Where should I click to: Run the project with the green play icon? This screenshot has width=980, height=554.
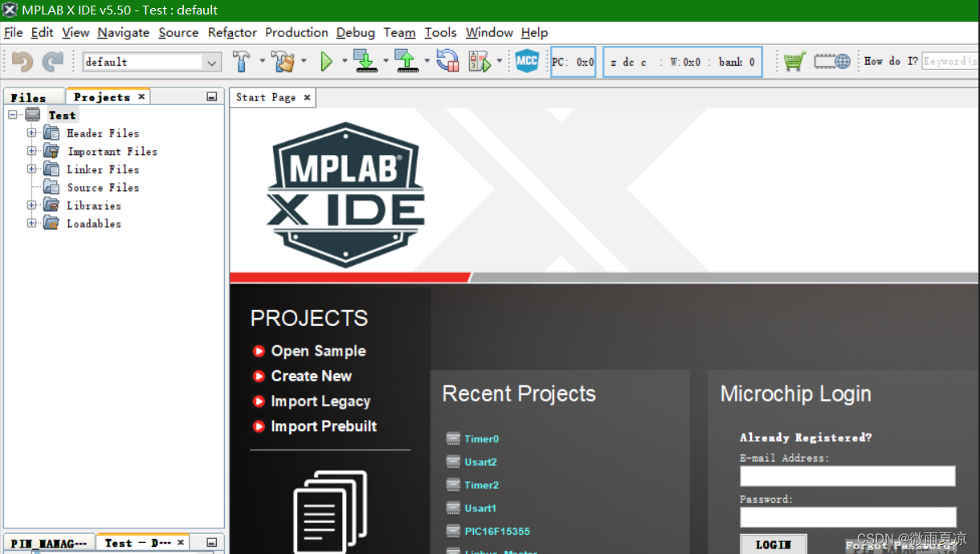[326, 61]
